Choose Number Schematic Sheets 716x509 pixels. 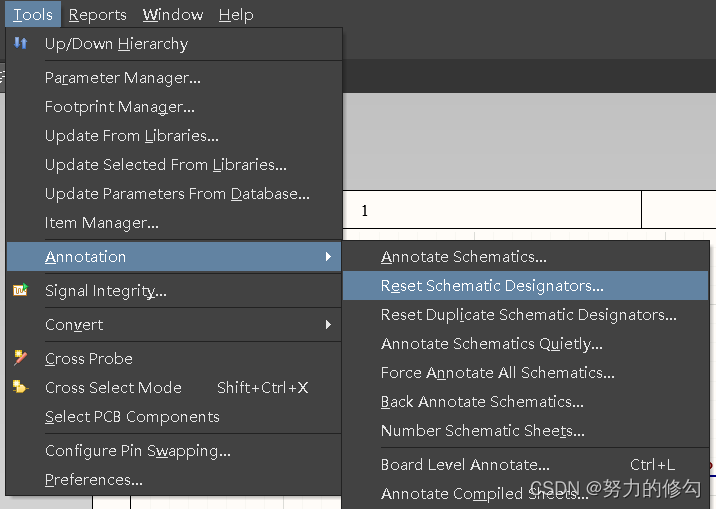point(526,430)
